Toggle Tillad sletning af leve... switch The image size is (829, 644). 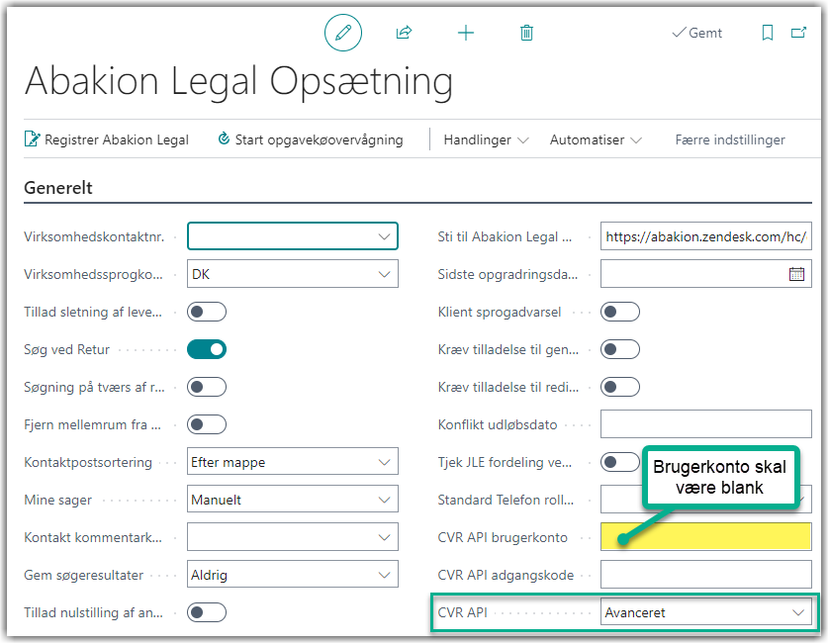click(x=207, y=312)
